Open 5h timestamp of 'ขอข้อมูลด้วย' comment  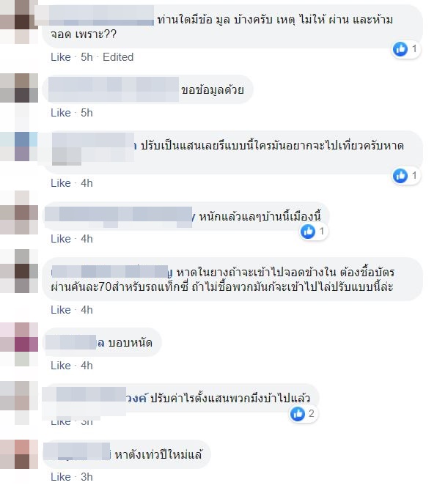[87, 113]
